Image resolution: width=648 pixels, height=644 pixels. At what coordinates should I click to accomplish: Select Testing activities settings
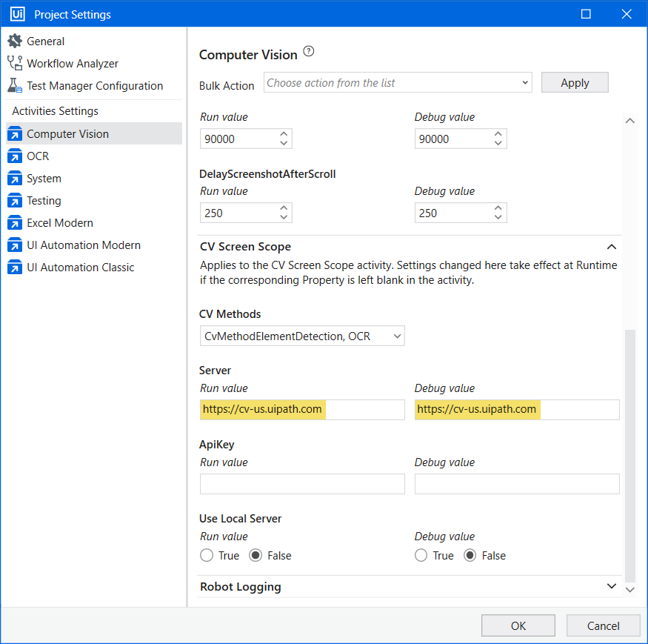click(94, 201)
